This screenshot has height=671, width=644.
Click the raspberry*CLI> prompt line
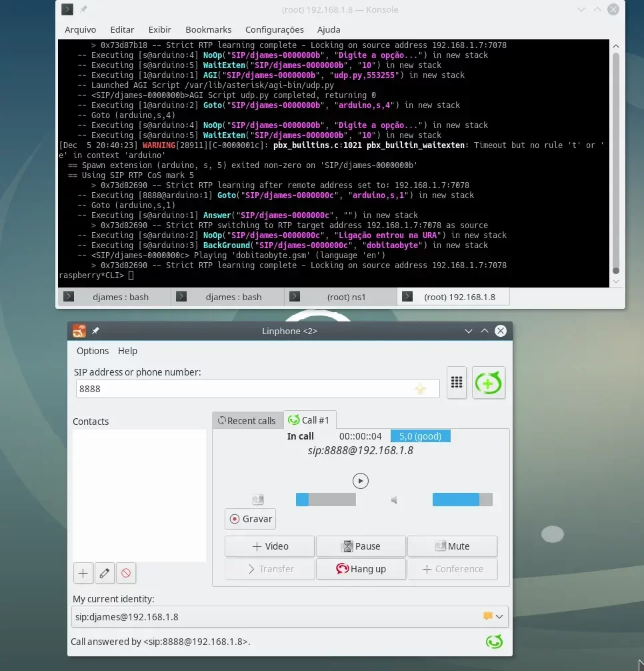[96, 275]
